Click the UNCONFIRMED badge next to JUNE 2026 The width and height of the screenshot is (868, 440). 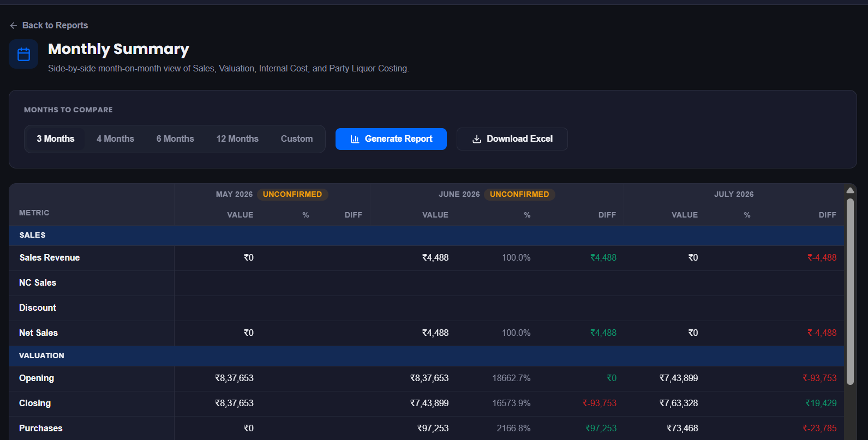519,194
